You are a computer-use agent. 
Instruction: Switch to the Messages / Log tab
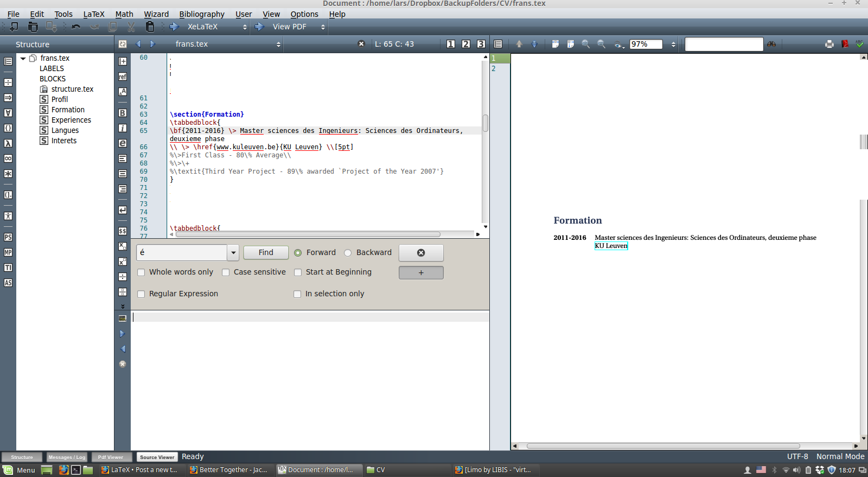pos(67,457)
